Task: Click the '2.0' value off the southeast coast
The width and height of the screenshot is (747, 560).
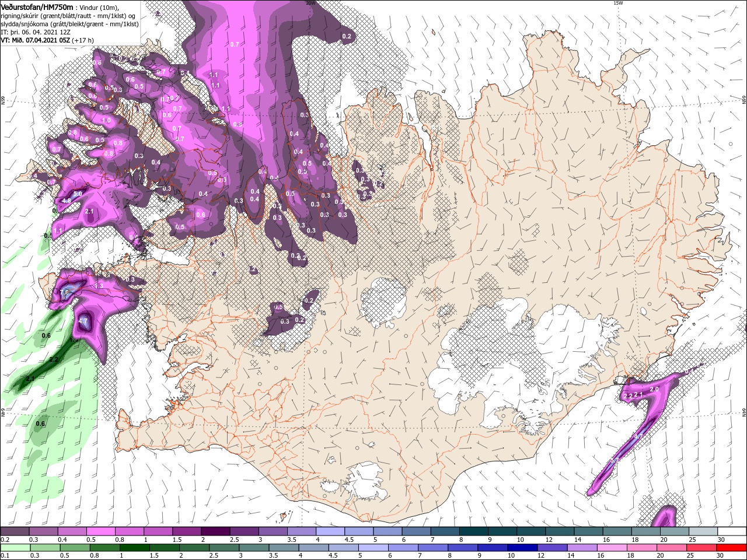Action: tap(654, 389)
